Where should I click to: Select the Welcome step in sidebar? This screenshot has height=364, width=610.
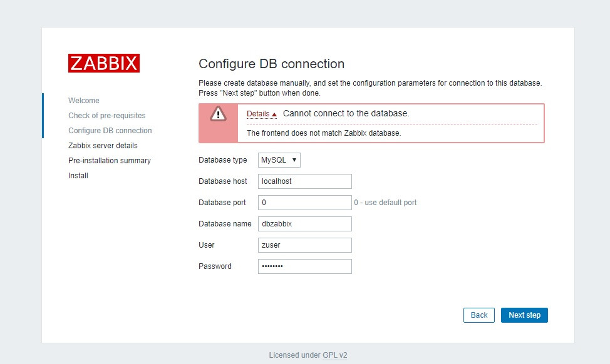coord(84,101)
